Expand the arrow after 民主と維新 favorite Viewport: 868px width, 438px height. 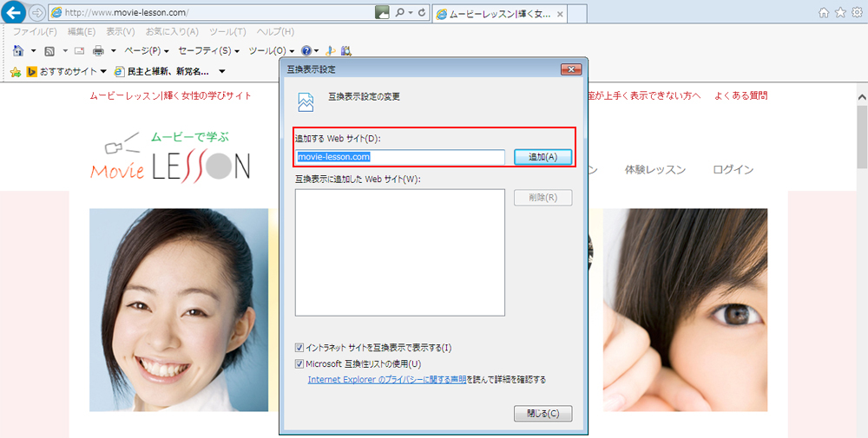pos(222,71)
